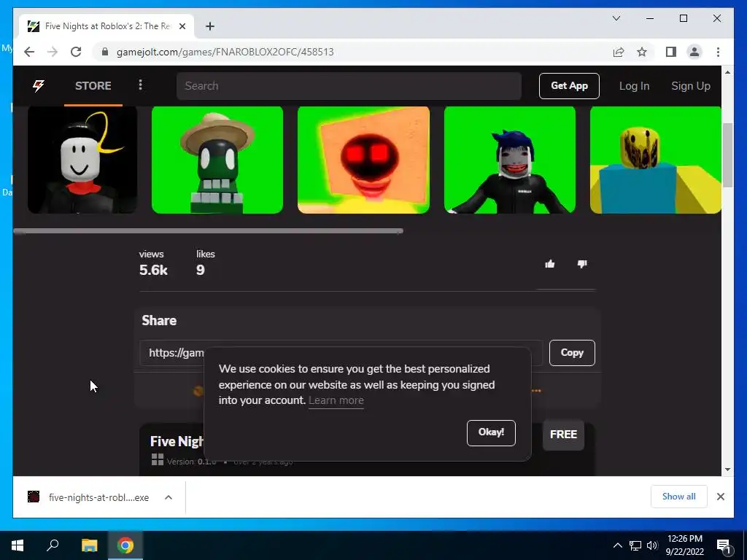Screen dimensions: 747x560
Task: Open the smiling white Roblox head thumbnail
Action: point(82,160)
